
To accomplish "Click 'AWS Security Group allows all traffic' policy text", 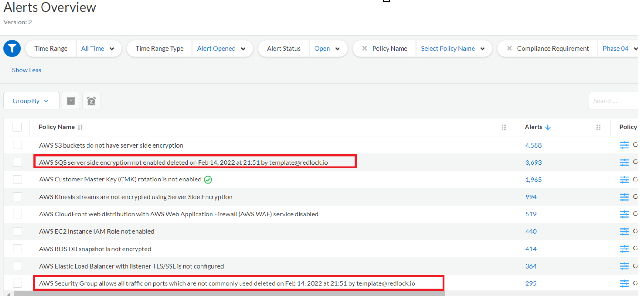I will click(x=227, y=283).
